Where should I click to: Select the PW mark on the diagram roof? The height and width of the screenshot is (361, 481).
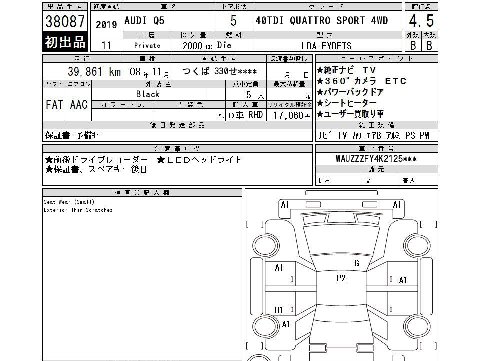click(x=341, y=278)
